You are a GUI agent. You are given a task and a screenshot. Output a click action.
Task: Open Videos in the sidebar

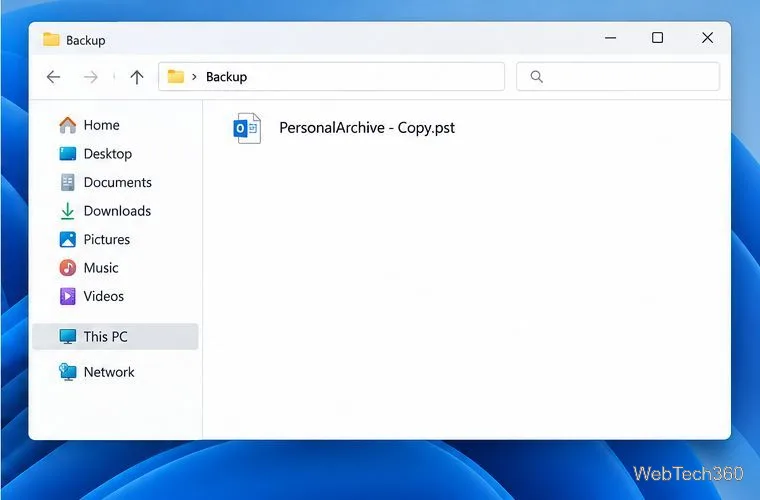[x=104, y=296]
